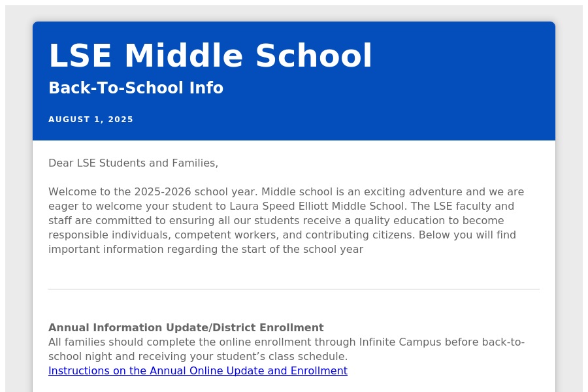Viewport: 588px width, 392px height.
Task: Click the "Back-To-School Info" subtitle
Action: click(136, 88)
